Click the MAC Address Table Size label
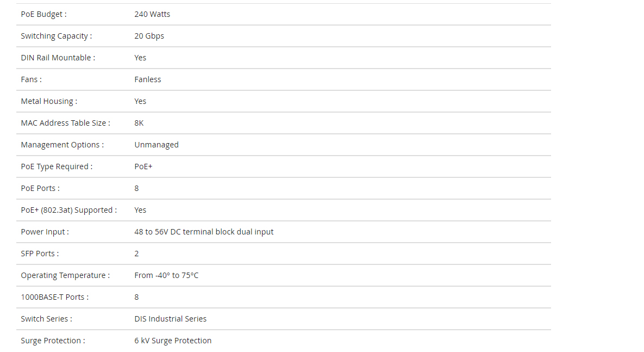The image size is (644, 352). tap(65, 123)
